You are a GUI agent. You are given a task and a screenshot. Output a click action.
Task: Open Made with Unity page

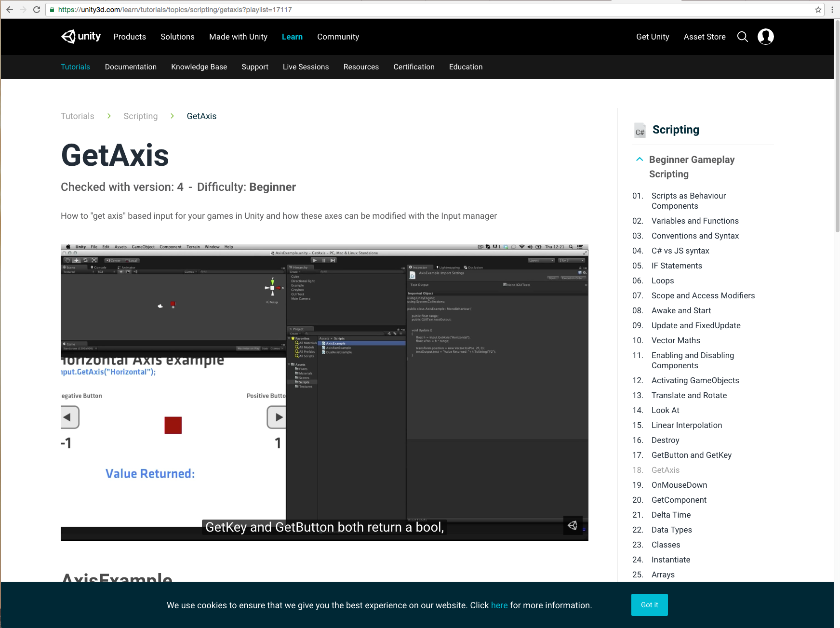coord(238,37)
